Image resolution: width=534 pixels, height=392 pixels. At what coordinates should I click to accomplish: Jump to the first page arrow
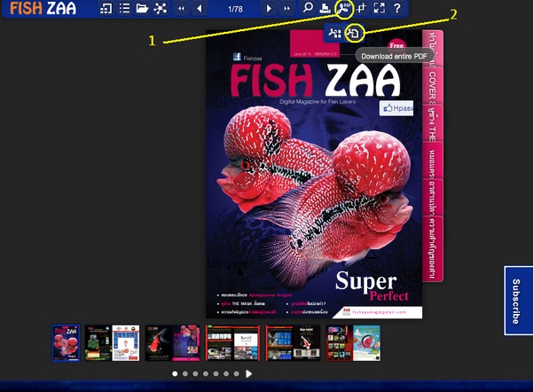[182, 9]
